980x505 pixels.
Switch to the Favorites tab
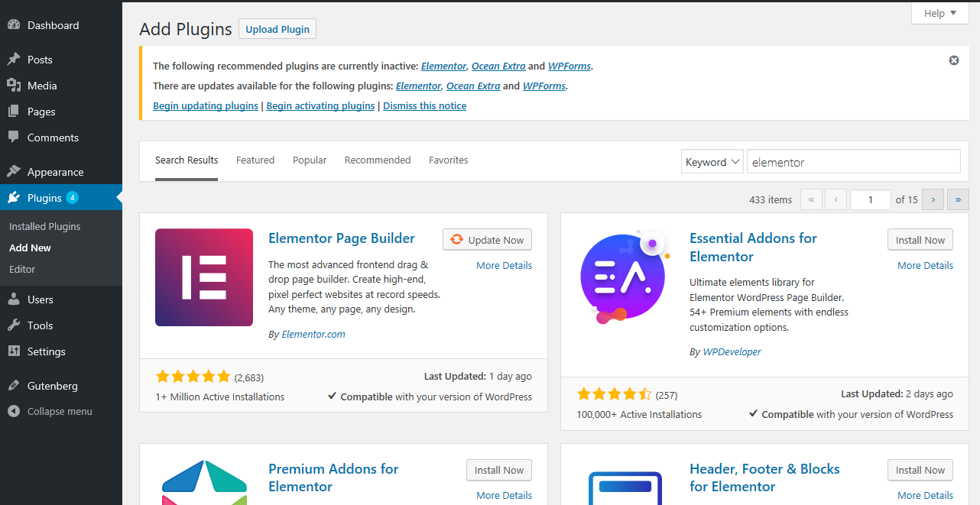(449, 160)
